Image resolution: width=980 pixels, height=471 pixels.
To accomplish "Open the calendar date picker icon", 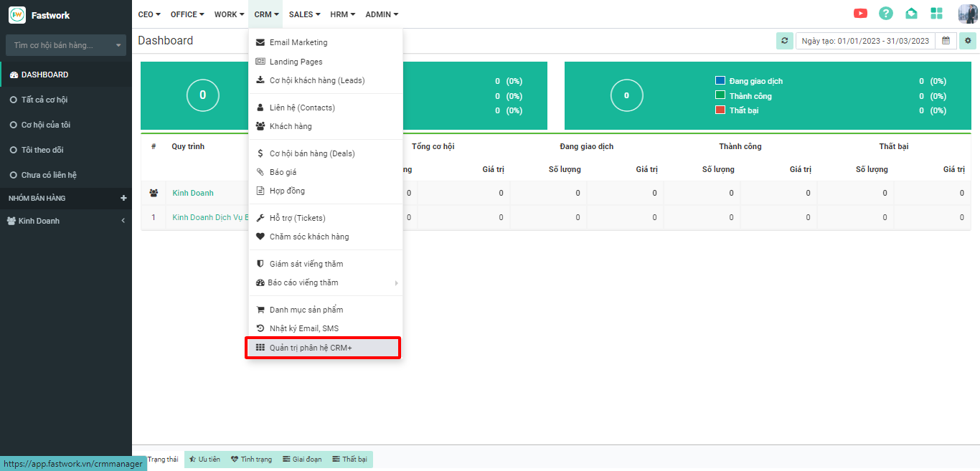I will (x=946, y=41).
